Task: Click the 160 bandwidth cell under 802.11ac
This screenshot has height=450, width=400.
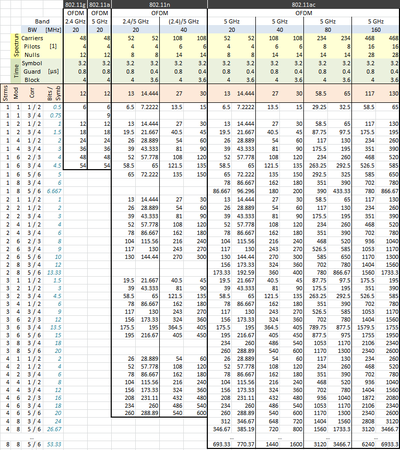Action: (376, 30)
